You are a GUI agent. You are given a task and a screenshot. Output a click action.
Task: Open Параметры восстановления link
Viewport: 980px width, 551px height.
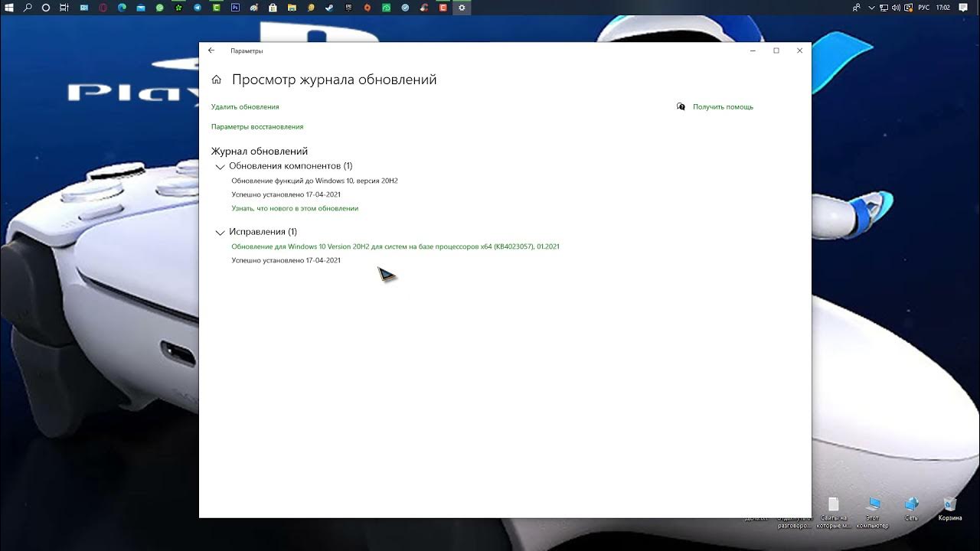coord(257,127)
